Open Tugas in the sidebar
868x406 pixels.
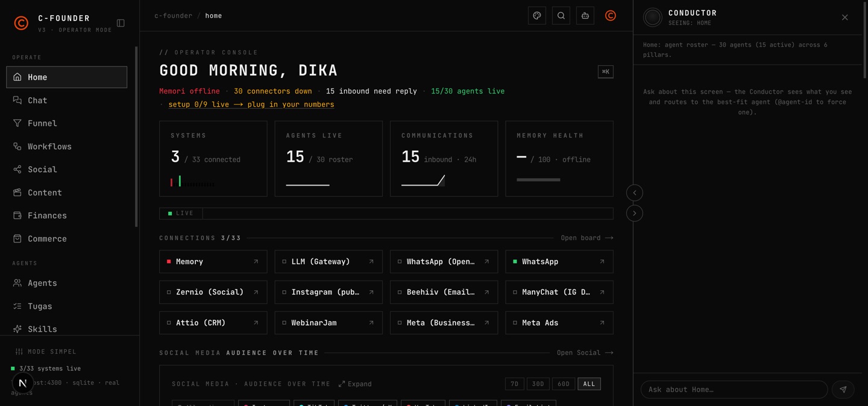tap(67, 306)
